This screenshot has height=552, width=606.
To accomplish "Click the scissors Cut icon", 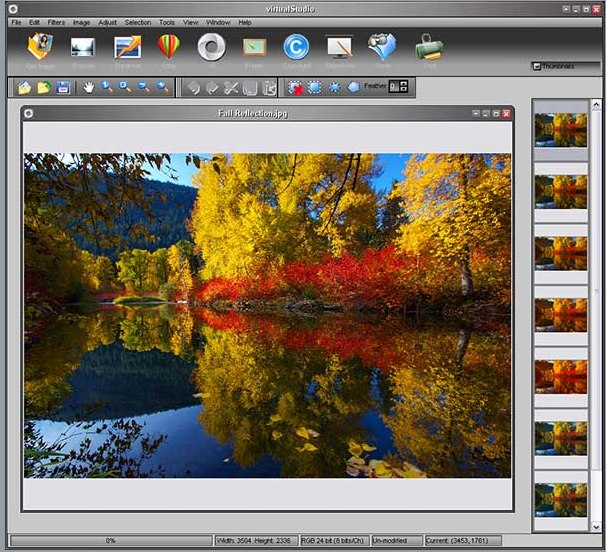I will (x=231, y=88).
